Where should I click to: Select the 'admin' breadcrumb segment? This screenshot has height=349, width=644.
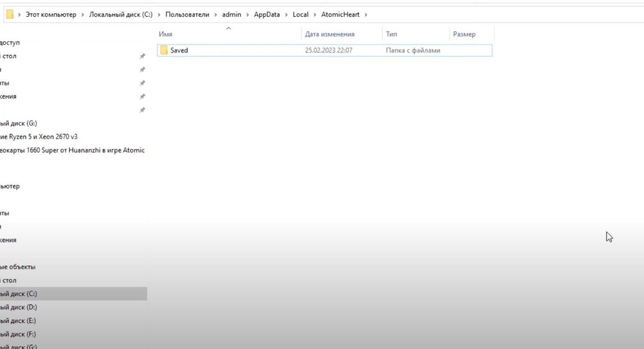point(231,15)
